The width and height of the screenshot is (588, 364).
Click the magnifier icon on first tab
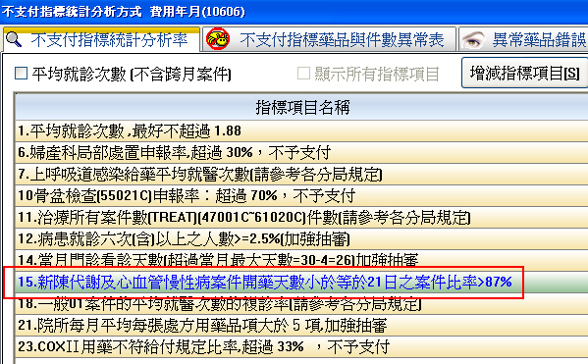pos(14,40)
